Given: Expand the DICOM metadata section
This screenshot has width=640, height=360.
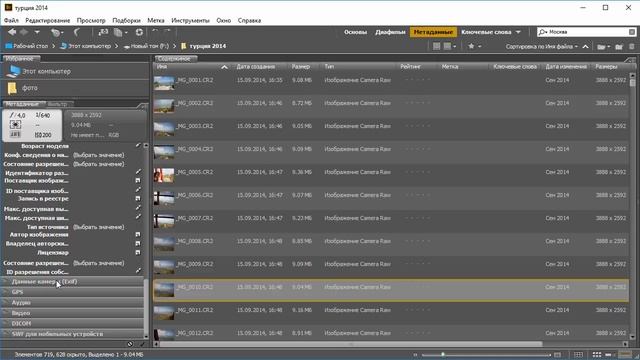Looking at the screenshot, I should (73, 324).
